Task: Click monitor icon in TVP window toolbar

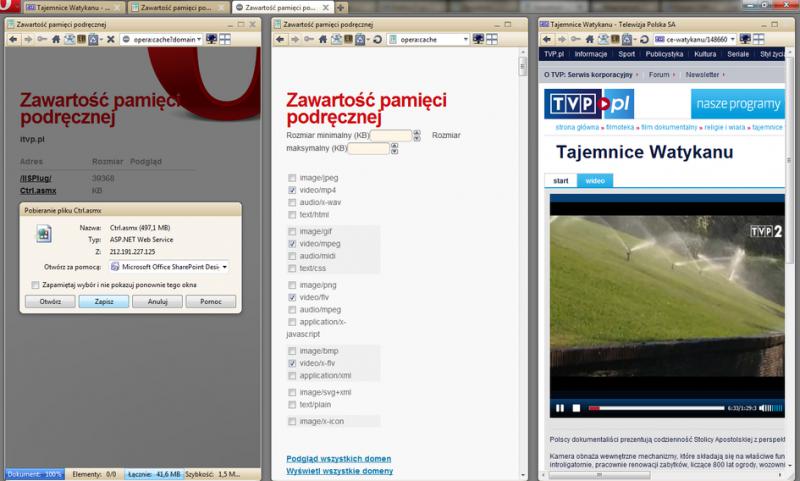Action: [x=745, y=39]
